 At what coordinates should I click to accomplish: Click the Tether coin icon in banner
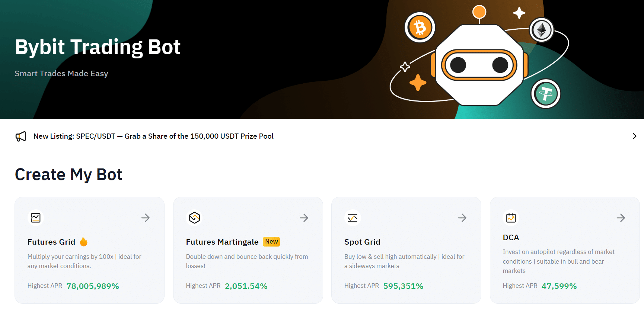546,94
